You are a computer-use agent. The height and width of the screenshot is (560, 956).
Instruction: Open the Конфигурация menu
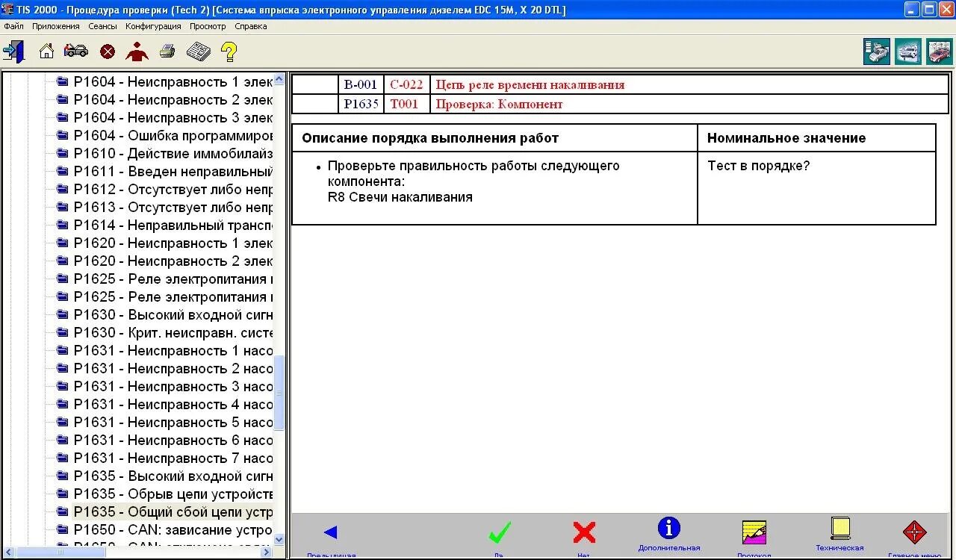[153, 26]
